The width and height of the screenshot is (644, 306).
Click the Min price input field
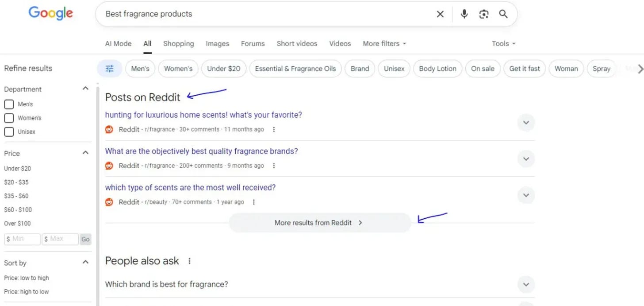point(23,239)
